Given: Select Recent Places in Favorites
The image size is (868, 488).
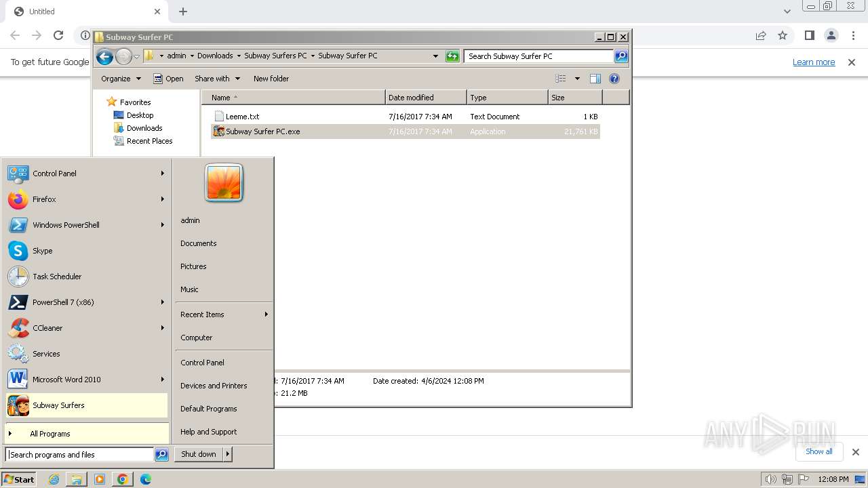Looking at the screenshot, I should point(142,141).
